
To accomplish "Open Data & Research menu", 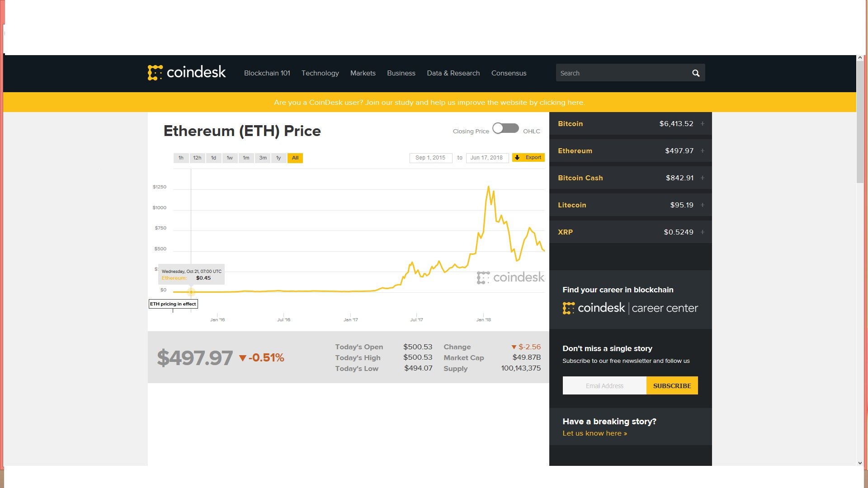I will click(453, 73).
